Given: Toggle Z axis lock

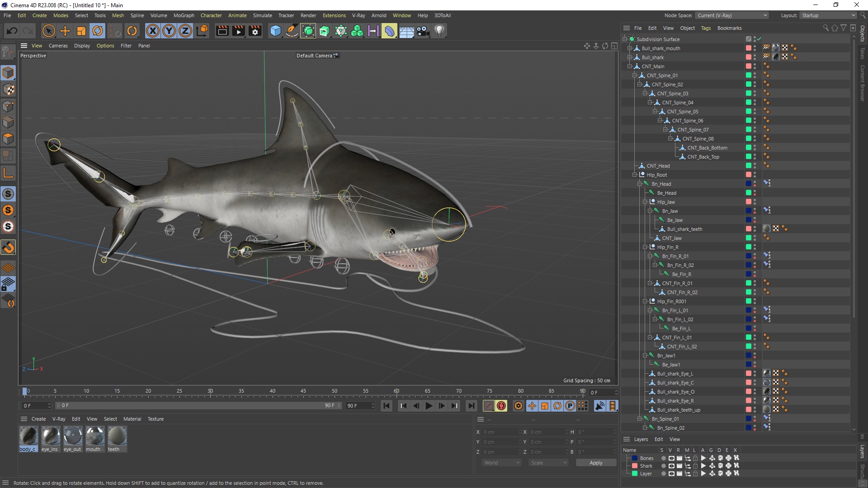Looking at the screenshot, I should [185, 31].
